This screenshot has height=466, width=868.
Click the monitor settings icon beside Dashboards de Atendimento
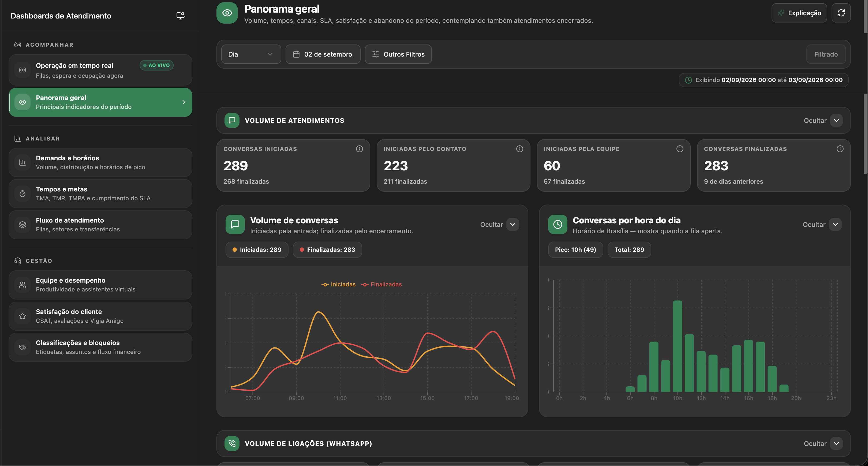tap(180, 16)
